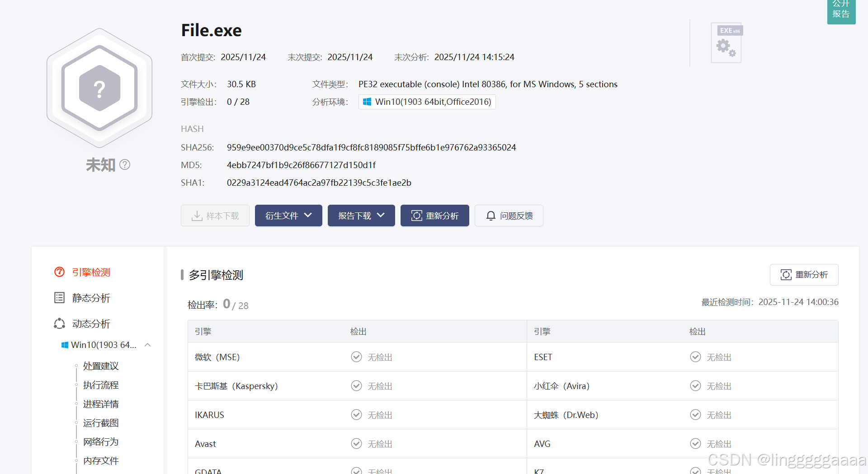Open the 执行流程 tree item
The height and width of the screenshot is (474, 868).
coord(101,385)
